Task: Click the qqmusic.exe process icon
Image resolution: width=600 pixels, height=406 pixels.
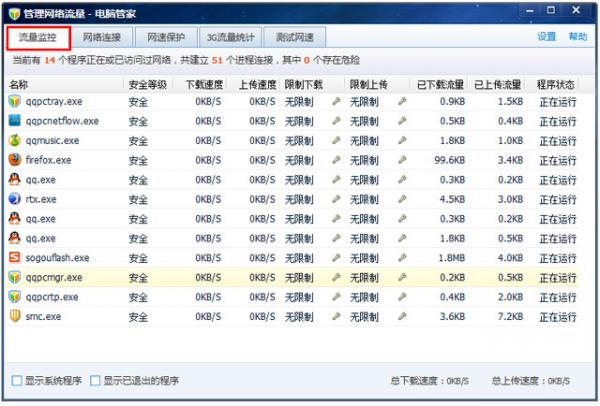Action: click(x=14, y=140)
